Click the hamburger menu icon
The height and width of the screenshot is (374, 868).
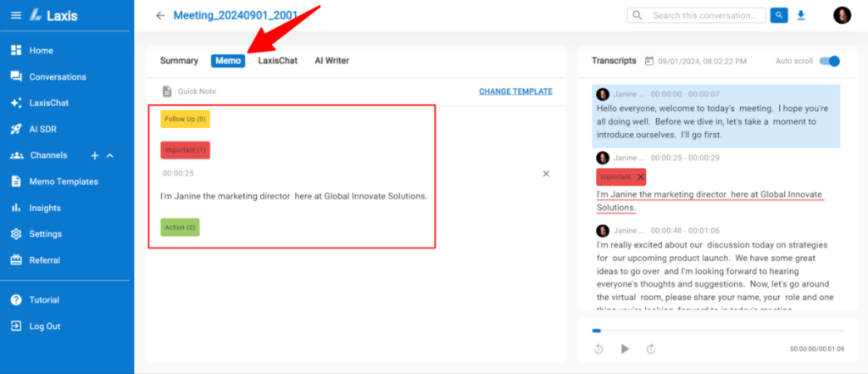click(15, 15)
